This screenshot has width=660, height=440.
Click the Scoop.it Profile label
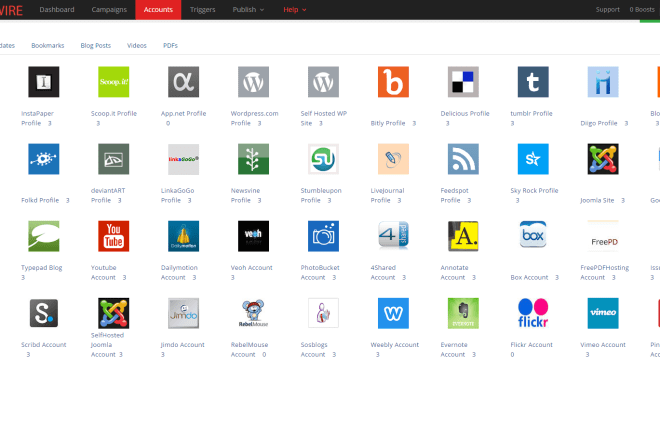[x=114, y=113]
